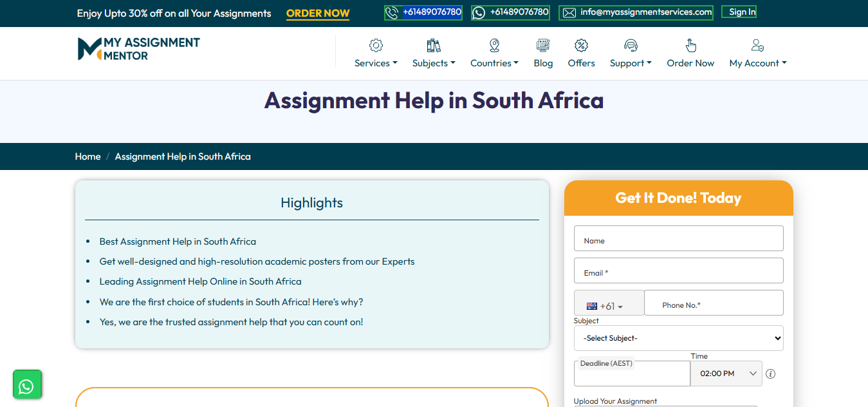Viewport: 868px width, 407px height.
Task: Click the Order Now hand pointer icon
Action: click(x=690, y=45)
